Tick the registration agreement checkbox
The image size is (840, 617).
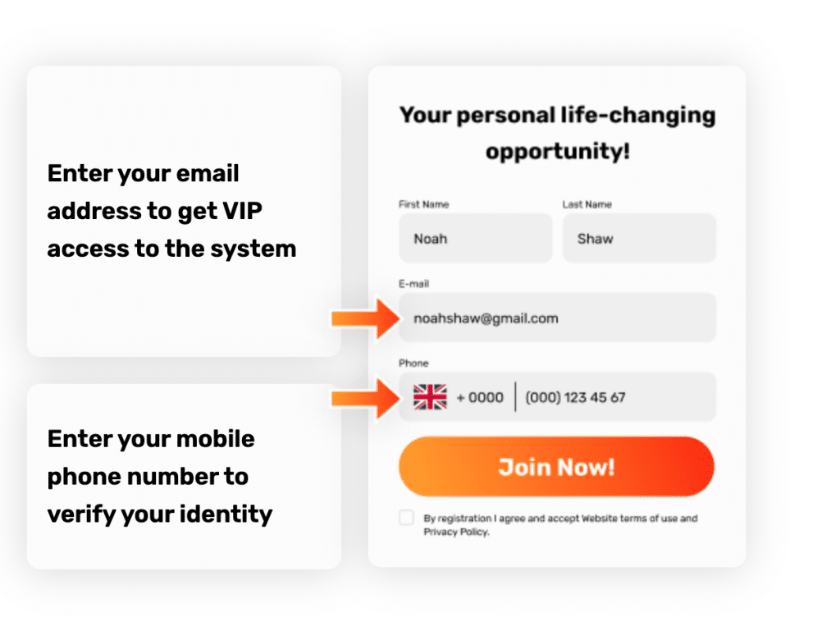407,518
